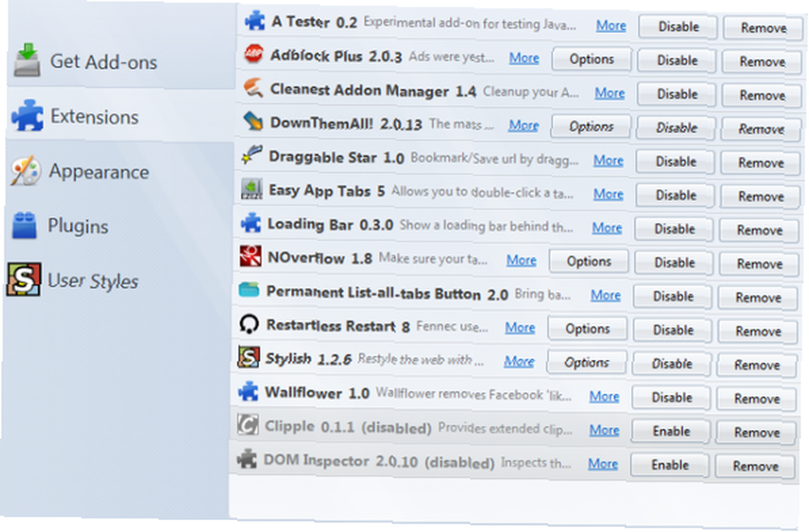
Task: Open DownThemAll! Options
Action: click(x=591, y=126)
